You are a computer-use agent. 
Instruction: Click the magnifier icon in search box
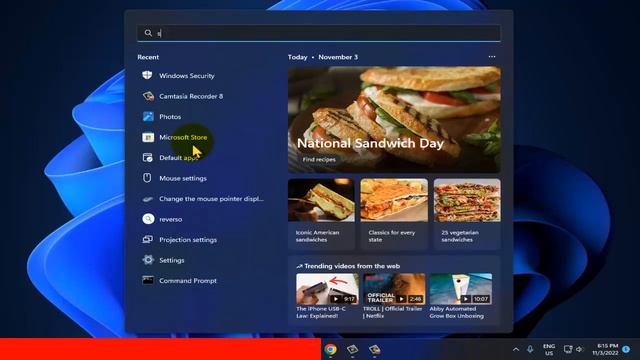pyautogui.click(x=148, y=33)
